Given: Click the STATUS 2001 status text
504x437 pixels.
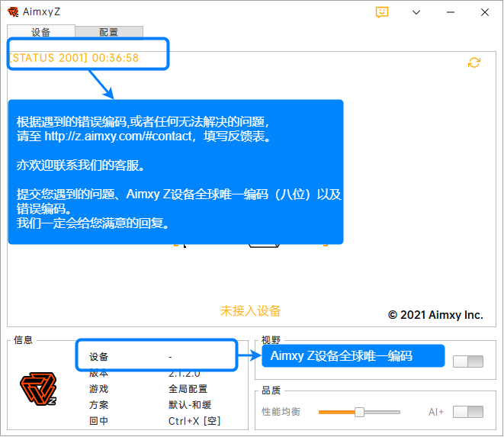Looking at the screenshot, I should (x=74, y=58).
